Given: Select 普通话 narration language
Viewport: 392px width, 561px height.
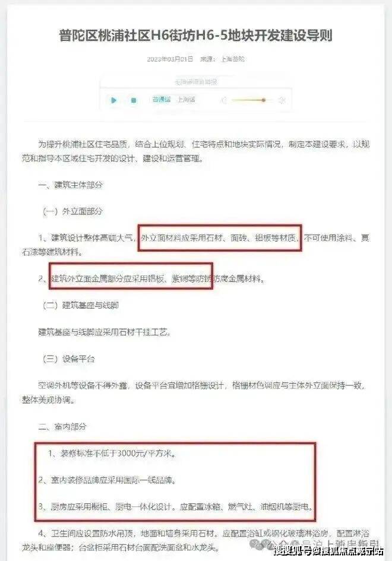Looking at the screenshot, I should tap(162, 100).
